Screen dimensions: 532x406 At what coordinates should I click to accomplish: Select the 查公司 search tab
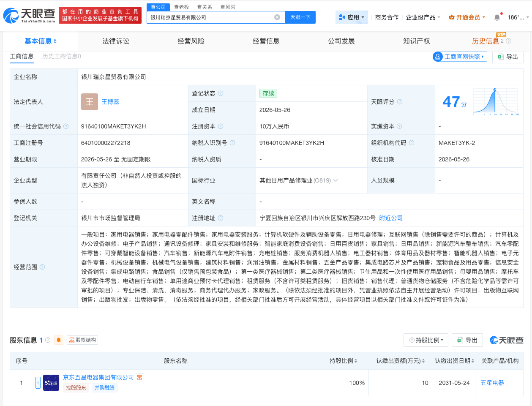point(158,7)
